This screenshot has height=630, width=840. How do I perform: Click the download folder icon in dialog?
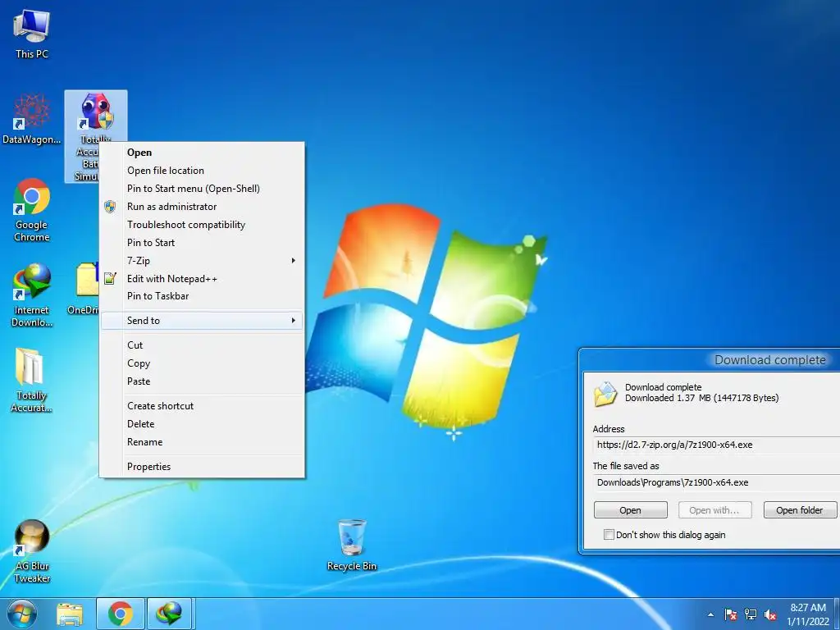pos(606,394)
